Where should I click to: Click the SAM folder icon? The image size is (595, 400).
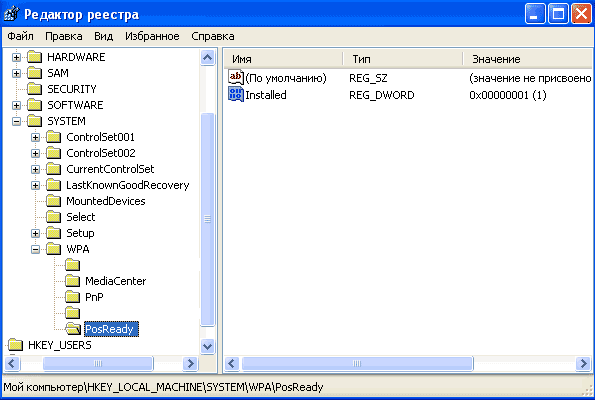[35, 73]
